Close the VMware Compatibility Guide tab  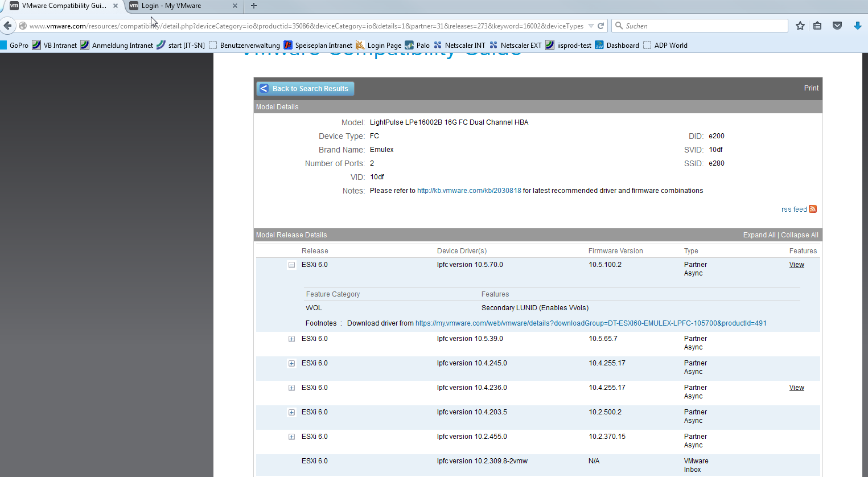(x=116, y=6)
